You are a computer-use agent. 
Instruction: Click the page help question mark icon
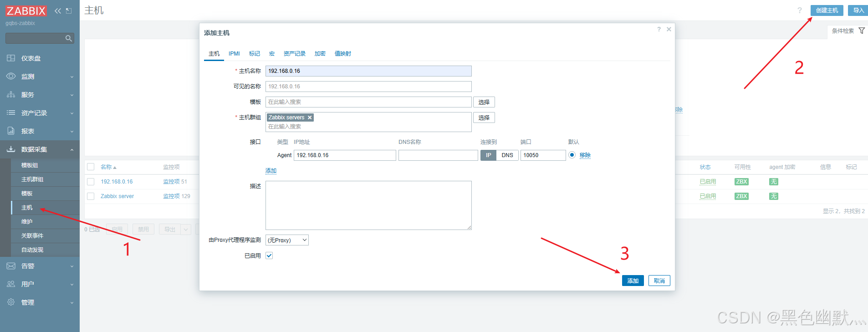pyautogui.click(x=800, y=10)
